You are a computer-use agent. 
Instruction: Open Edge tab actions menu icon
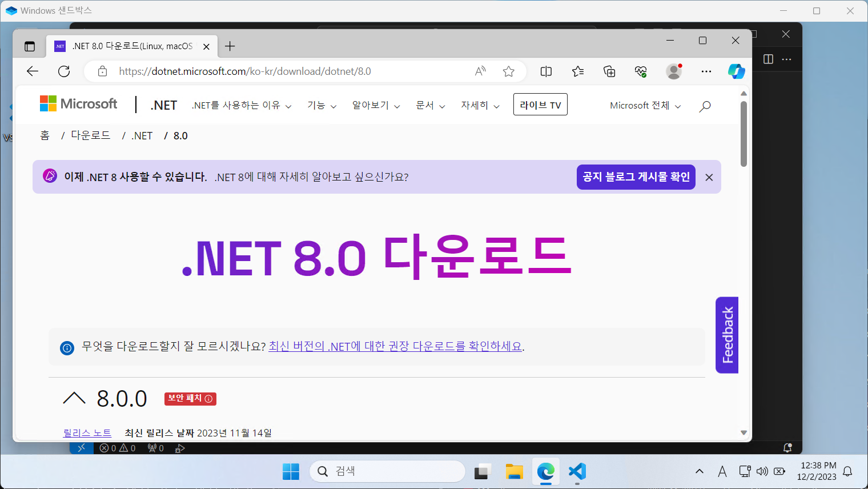30,46
